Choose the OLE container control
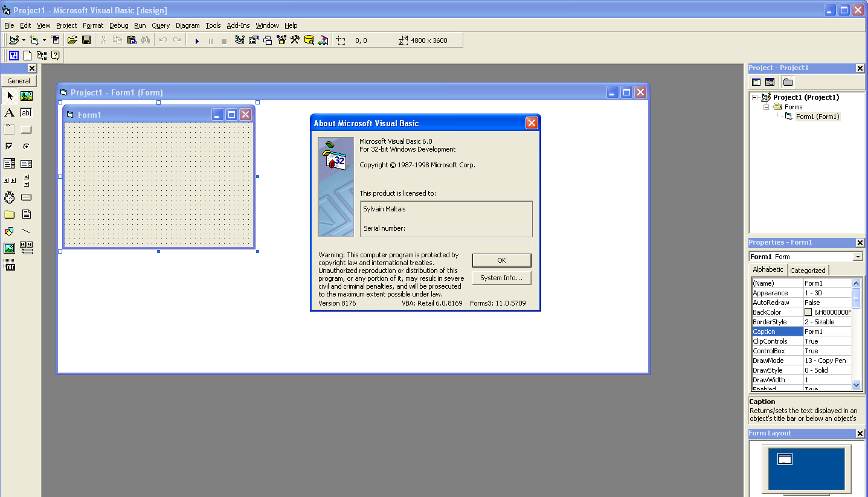 (9, 265)
